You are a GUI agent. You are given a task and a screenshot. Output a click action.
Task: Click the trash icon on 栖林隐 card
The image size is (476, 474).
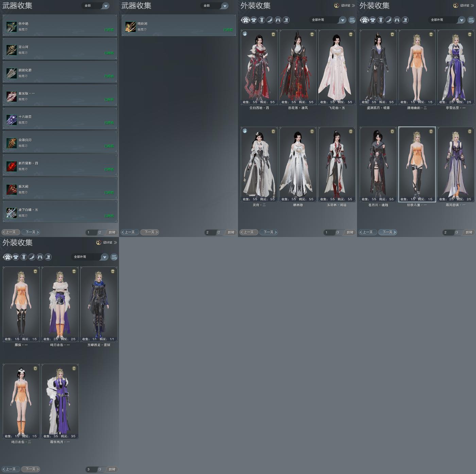(312, 131)
